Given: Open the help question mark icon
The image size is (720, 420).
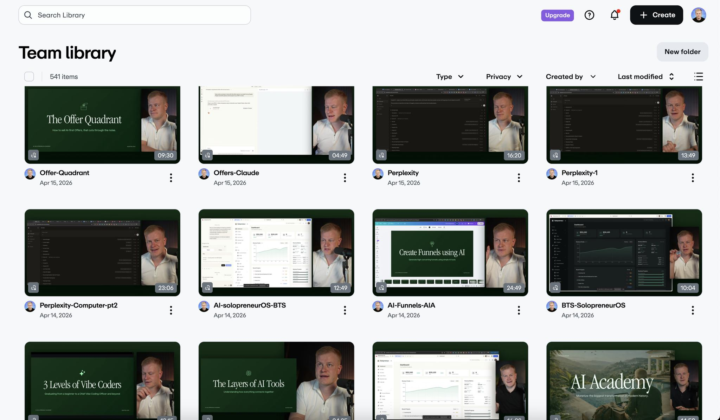Looking at the screenshot, I should coord(589,15).
